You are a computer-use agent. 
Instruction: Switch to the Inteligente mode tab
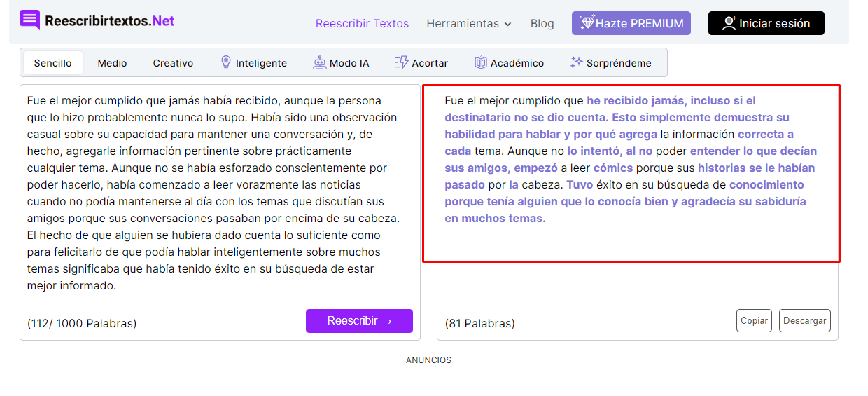253,63
